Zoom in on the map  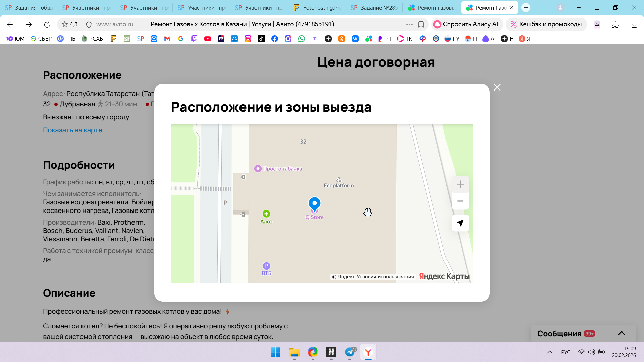click(x=460, y=184)
